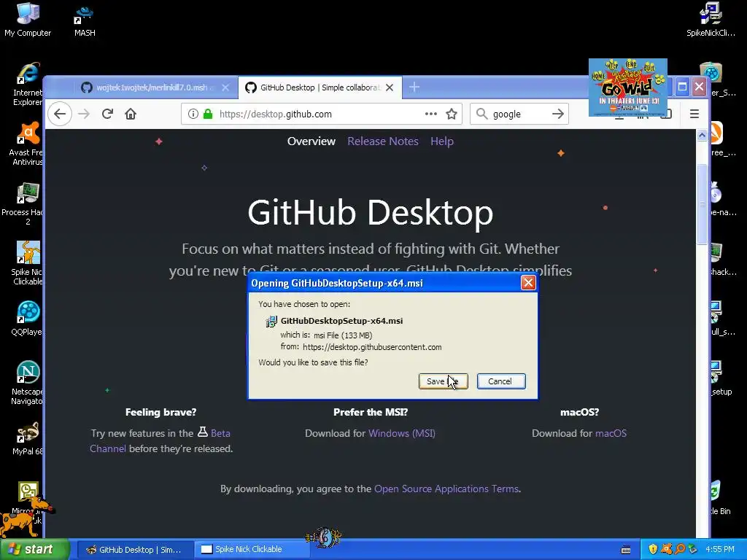Viewport: 747px width, 560px height.
Task: Show site information for desktop.github.com
Action: 193,114
